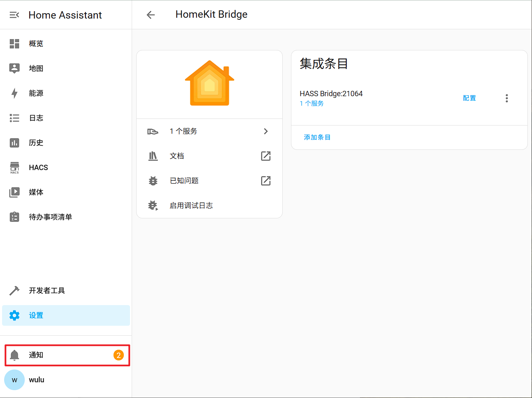The width and height of the screenshot is (532, 398).
Task: Select the 概览 menu label
Action: tap(36, 44)
